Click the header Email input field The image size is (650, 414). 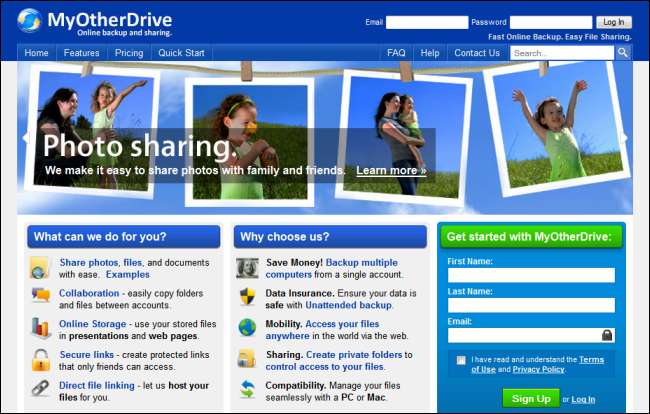pos(427,22)
